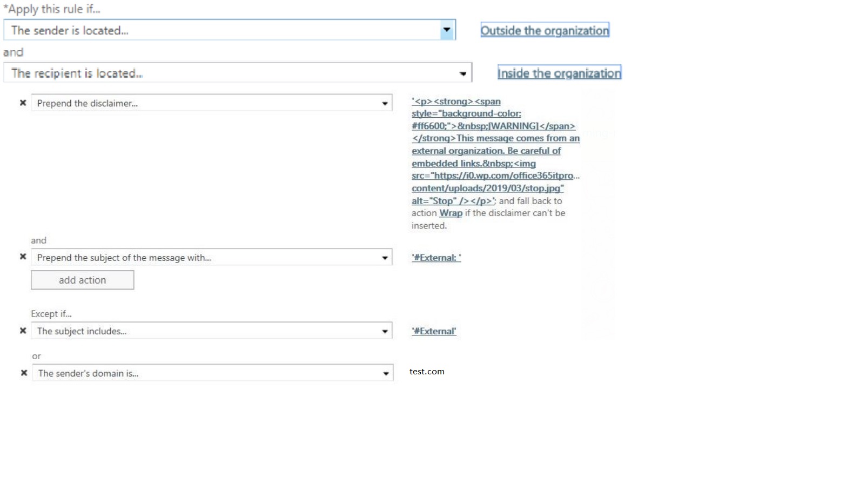Edit the '#External: ' subject prefix link
Image resolution: width=846 pixels, height=504 pixels.
[437, 258]
